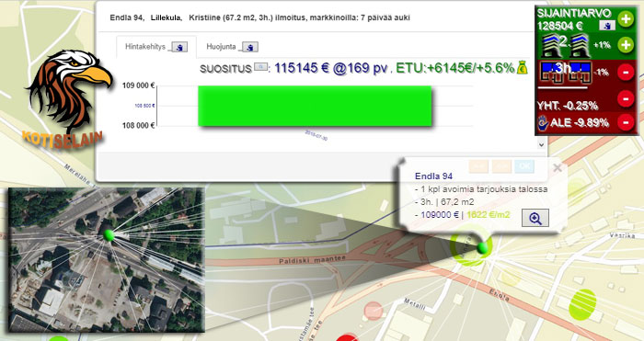The width and height of the screenshot is (644, 341).
Task: Click the red circle marker near Metalli
Action: 374,311
